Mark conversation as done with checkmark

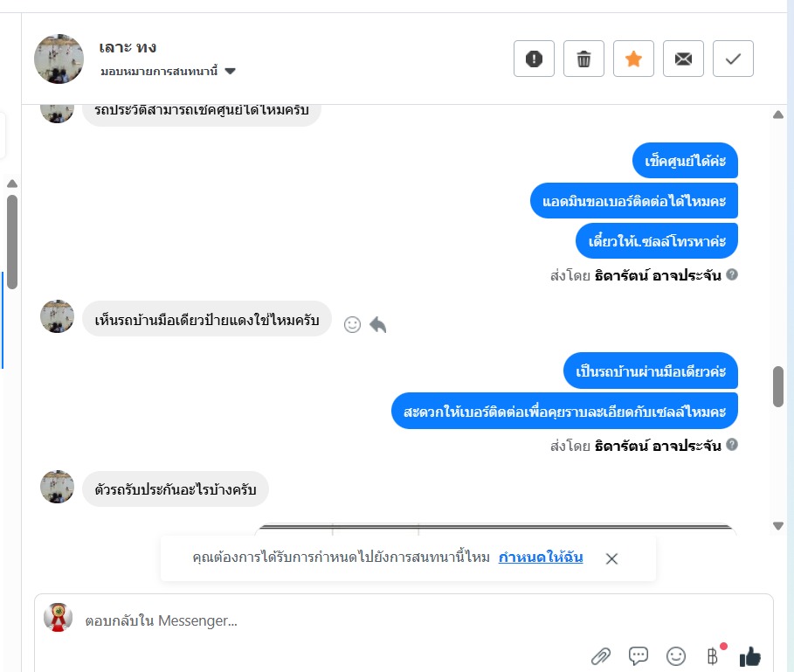tap(733, 59)
